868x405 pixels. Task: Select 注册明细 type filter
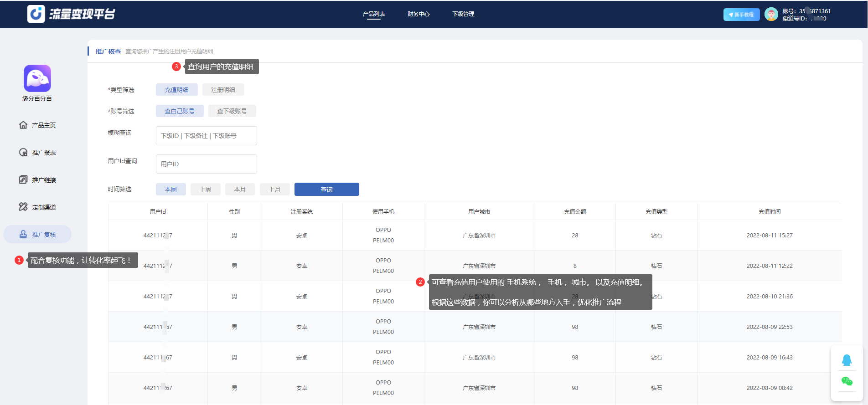coord(223,90)
